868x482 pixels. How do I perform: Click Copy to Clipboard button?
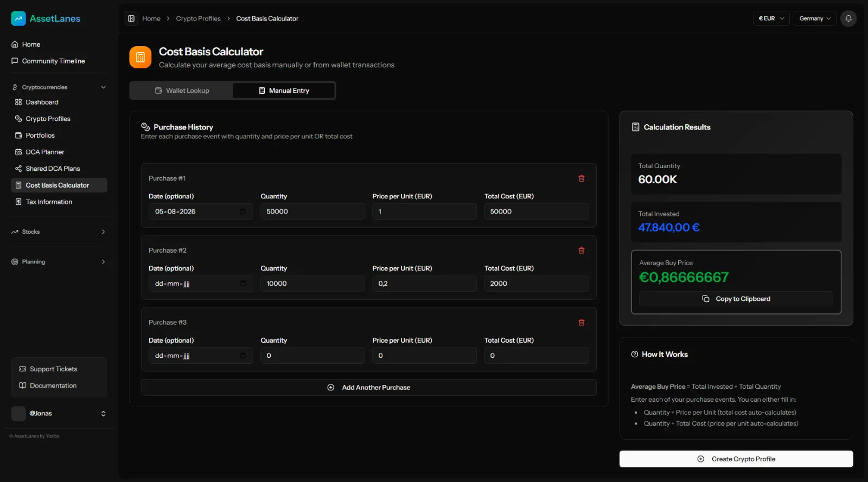click(736, 299)
